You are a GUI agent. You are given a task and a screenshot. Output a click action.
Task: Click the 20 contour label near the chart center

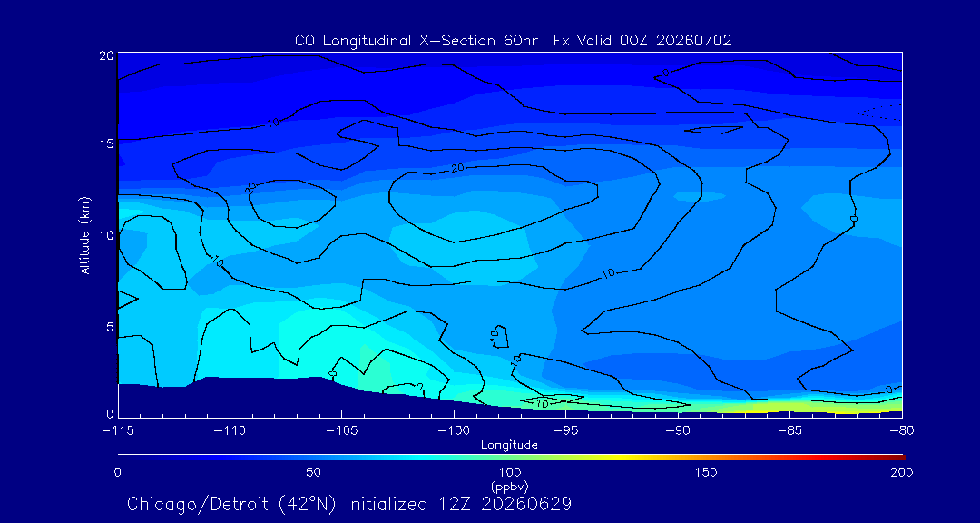point(458,168)
